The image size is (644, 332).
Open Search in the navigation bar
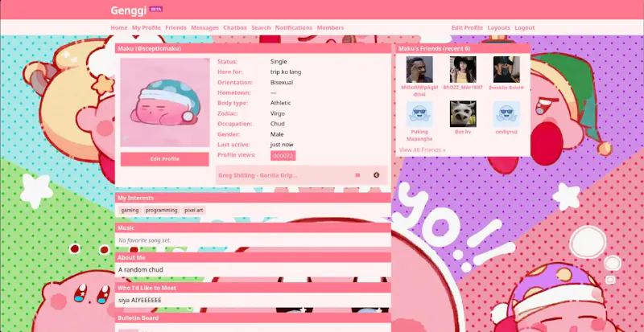(x=261, y=28)
